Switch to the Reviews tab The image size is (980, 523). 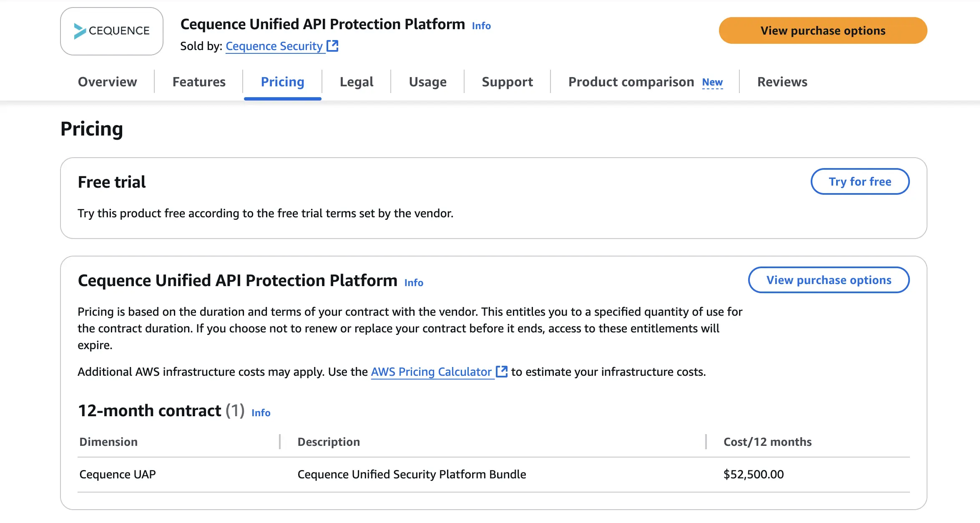[782, 82]
